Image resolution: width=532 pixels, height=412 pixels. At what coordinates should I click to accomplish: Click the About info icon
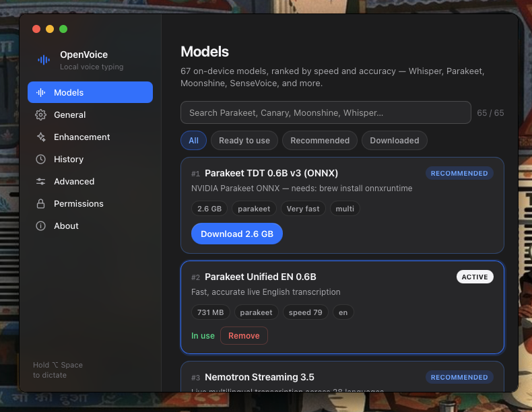pos(40,226)
